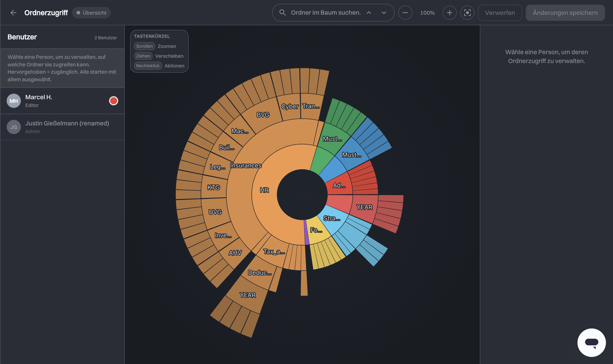This screenshot has width=613, height=364.
Task: Select the red YEAR segment
Action: [x=364, y=207]
